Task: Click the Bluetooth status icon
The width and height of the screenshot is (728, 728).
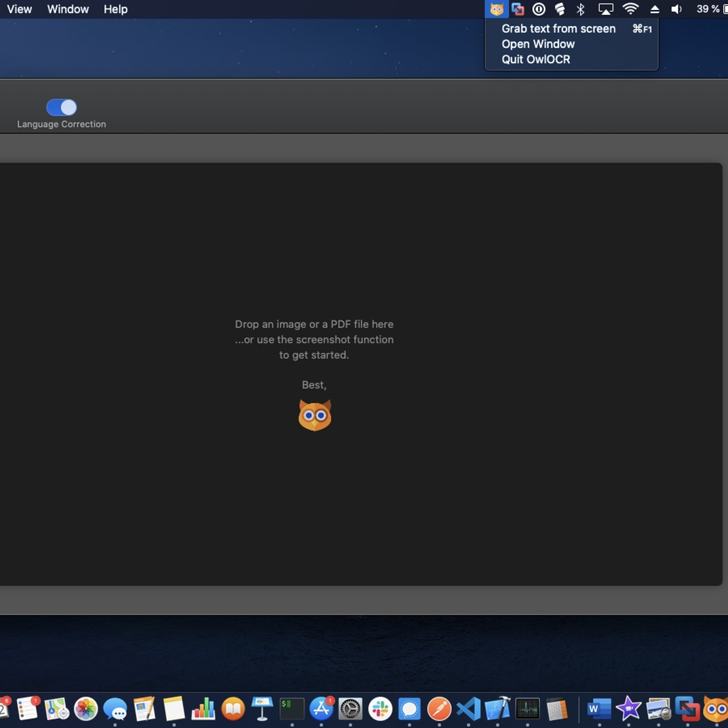Action: tap(581, 9)
